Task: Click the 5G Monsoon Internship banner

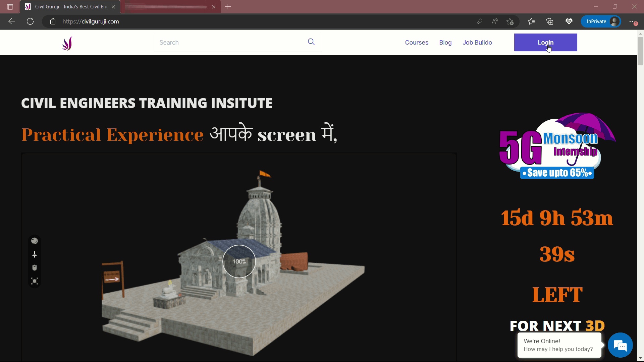Action: point(557,146)
